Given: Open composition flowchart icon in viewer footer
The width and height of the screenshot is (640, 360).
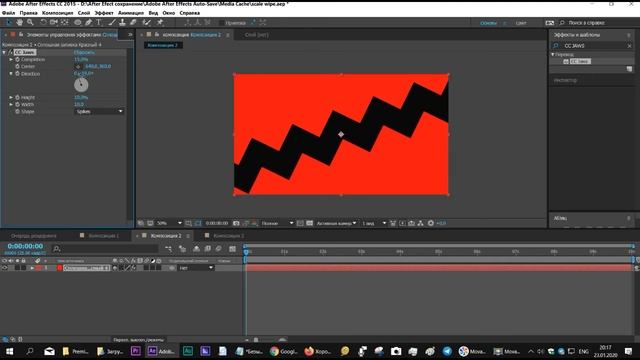Looking at the screenshot, I should tap(420, 223).
